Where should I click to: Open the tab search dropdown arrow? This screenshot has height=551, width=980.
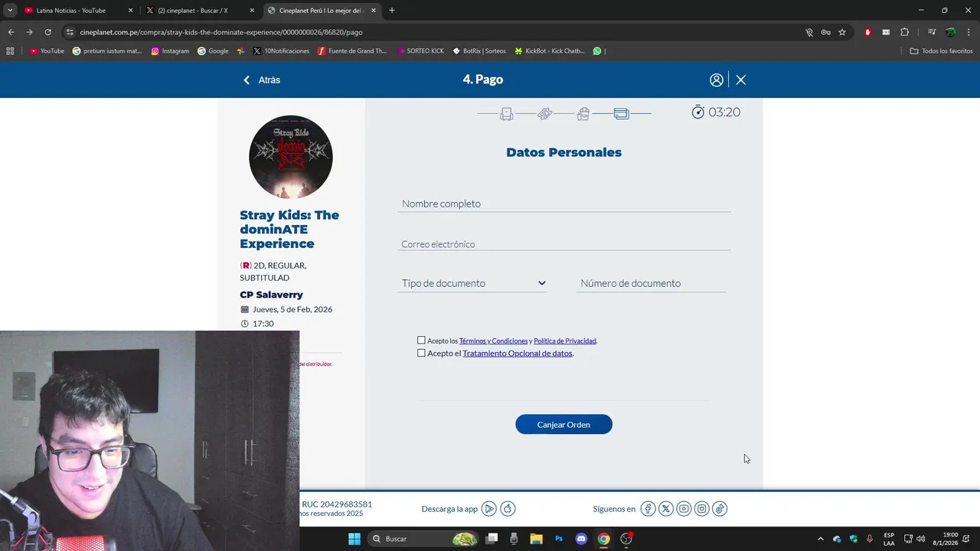[10, 11]
